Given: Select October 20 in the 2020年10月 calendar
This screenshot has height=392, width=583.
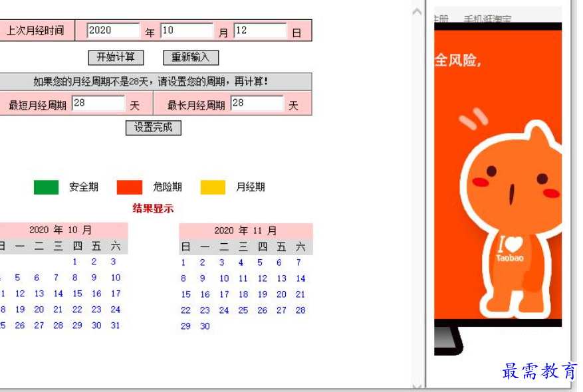Looking at the screenshot, I should [39, 310].
